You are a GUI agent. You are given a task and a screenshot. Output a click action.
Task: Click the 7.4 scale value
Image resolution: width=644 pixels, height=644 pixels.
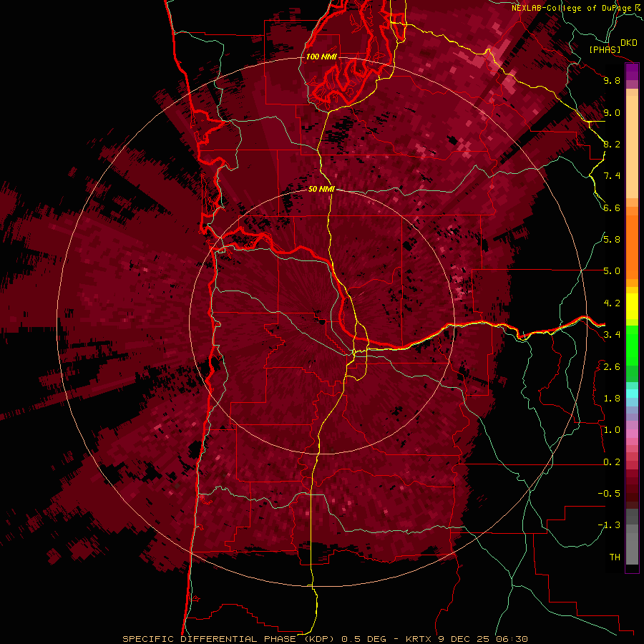click(x=612, y=176)
